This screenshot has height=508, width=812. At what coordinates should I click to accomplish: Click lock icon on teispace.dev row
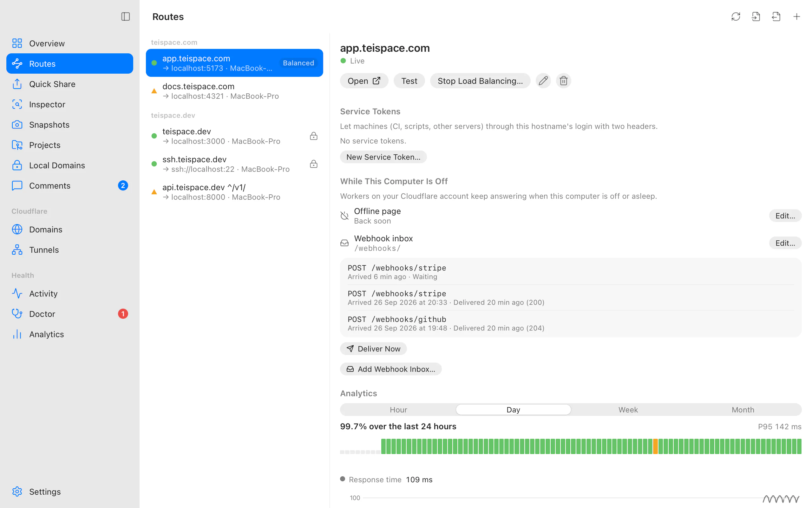tap(313, 136)
